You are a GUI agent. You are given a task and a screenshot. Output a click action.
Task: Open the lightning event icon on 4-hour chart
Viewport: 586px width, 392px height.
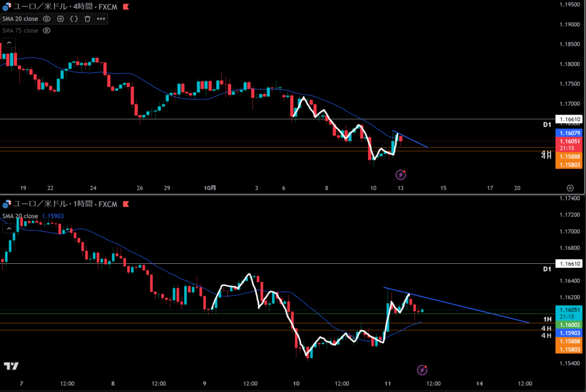click(x=401, y=173)
